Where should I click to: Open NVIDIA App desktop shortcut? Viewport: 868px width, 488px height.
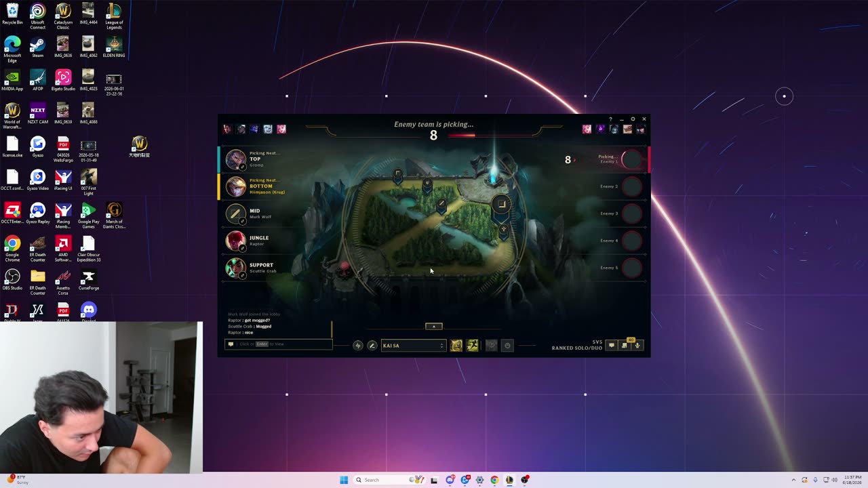pyautogui.click(x=12, y=81)
